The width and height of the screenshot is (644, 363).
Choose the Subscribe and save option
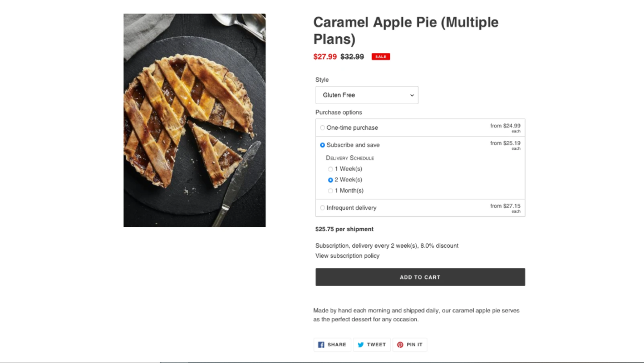pos(323,145)
